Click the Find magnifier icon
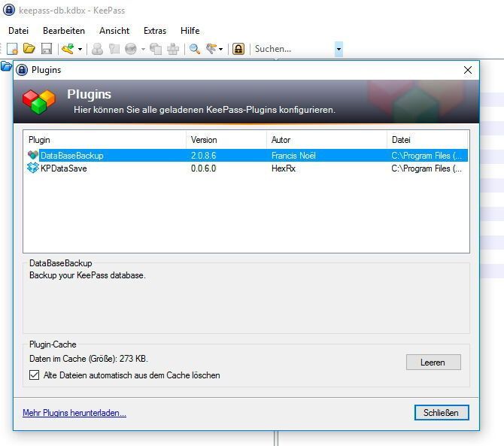 (x=195, y=49)
